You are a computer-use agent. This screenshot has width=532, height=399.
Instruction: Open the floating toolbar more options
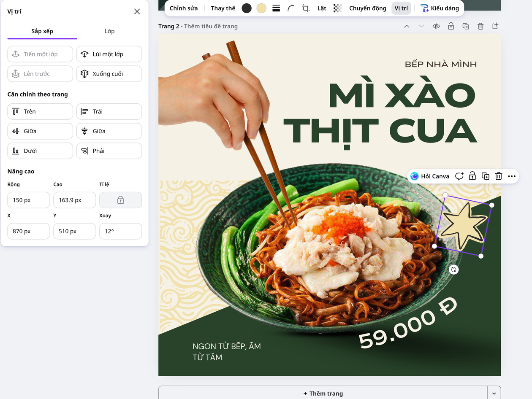click(x=512, y=176)
